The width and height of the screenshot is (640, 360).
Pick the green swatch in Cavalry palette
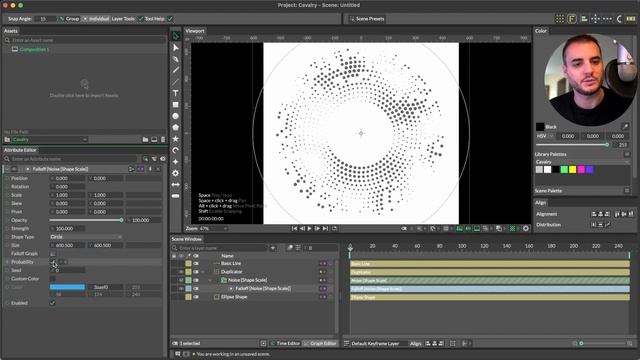click(564, 169)
